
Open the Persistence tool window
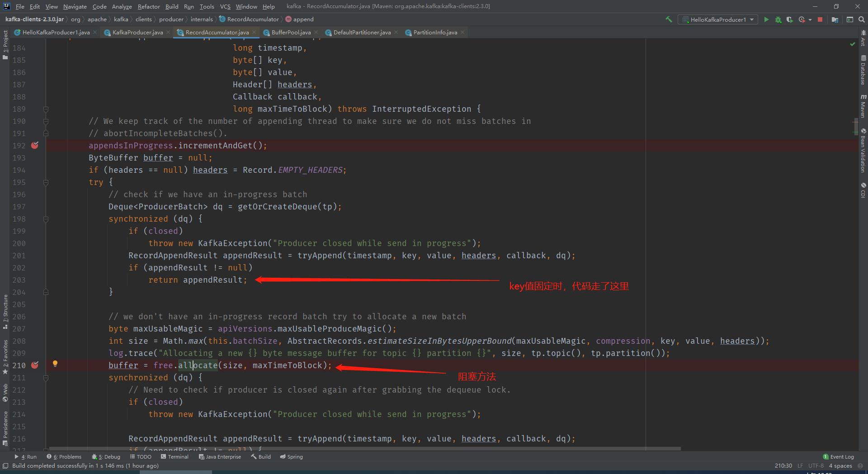pos(5,428)
